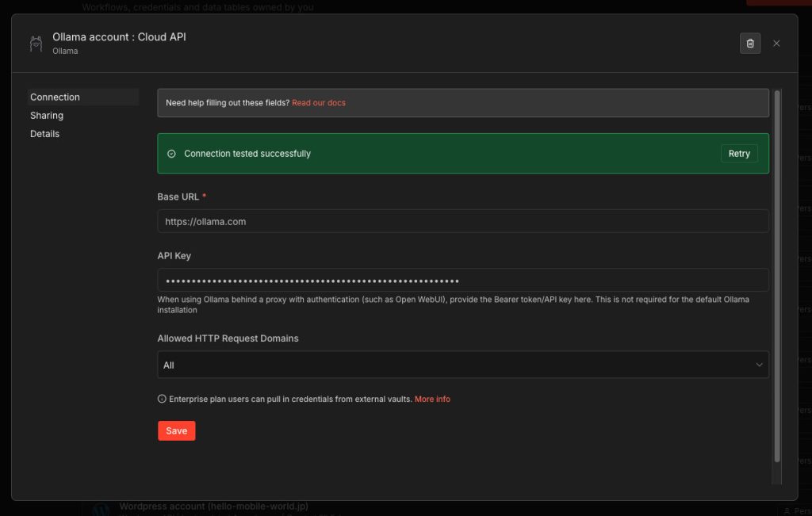Click the chevron arrow in the domains select box
This screenshot has width=812, height=516.
point(759,365)
